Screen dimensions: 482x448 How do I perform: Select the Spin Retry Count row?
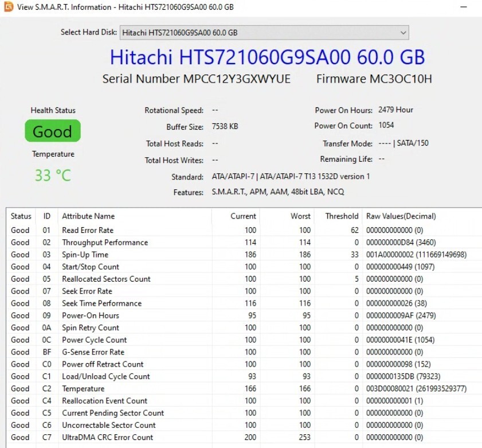(244, 328)
